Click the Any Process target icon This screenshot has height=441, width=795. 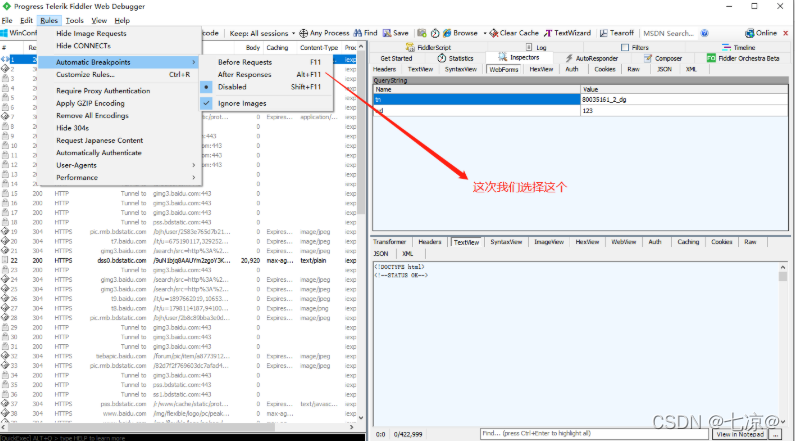point(303,33)
